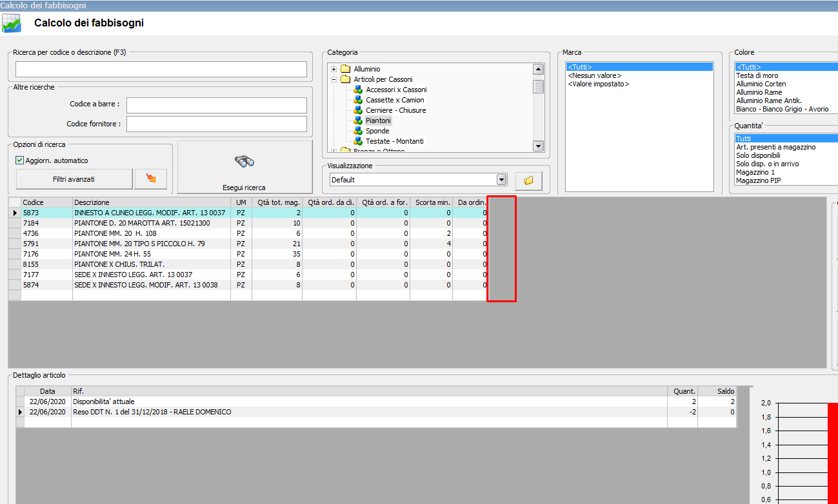Sort by the Descrizione column header
The height and width of the screenshot is (504, 838).
[x=152, y=202]
